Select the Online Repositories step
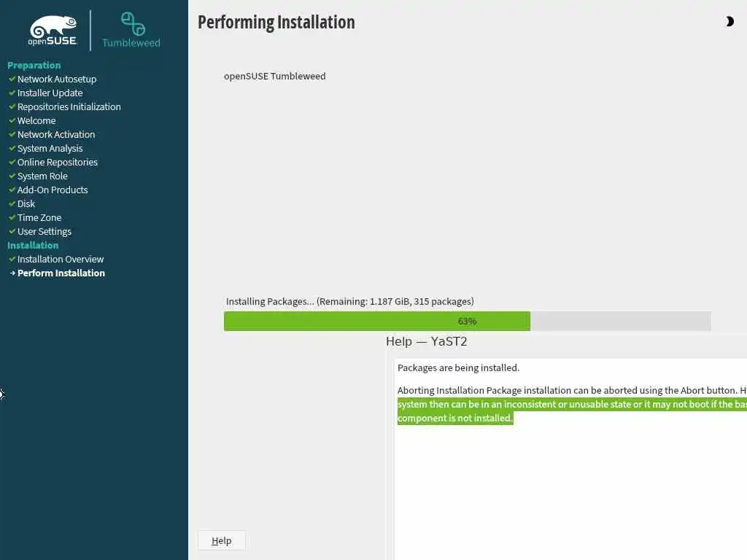The width and height of the screenshot is (747, 560). (58, 162)
